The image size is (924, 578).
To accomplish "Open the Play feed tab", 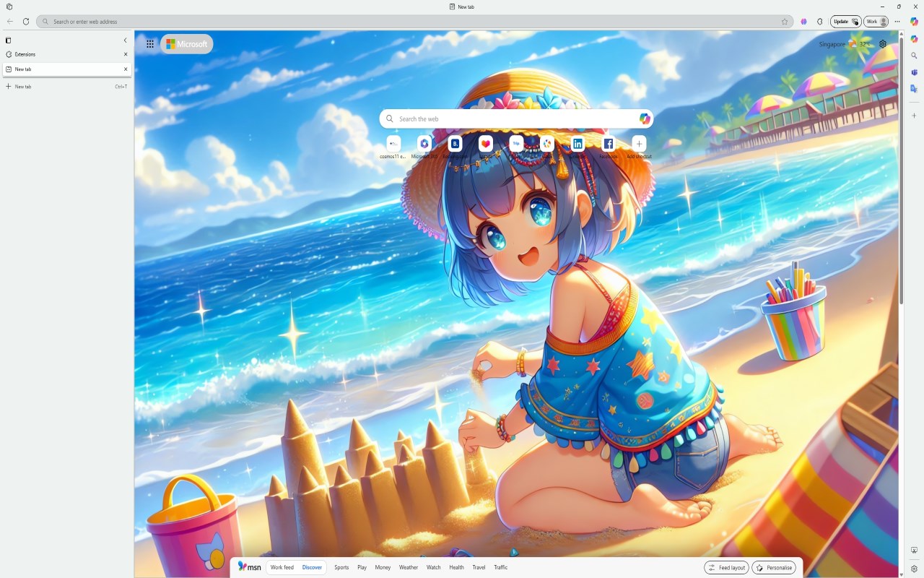I will point(362,568).
